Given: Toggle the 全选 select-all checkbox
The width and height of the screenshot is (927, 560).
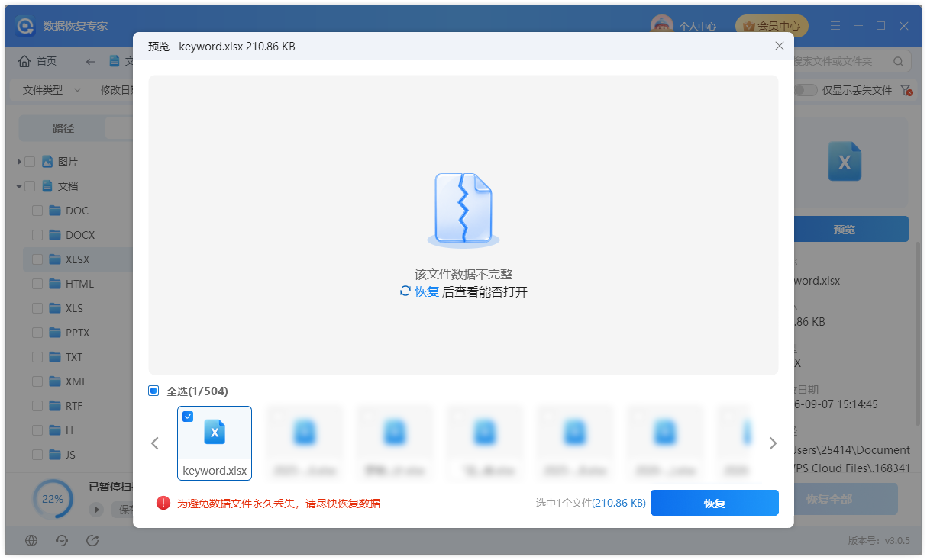Looking at the screenshot, I should pos(153,391).
